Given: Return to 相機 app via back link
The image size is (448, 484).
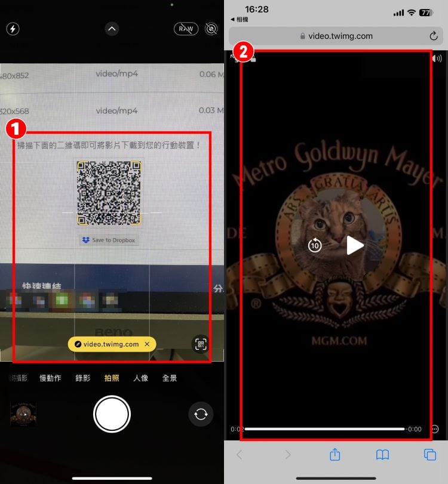Looking at the screenshot, I should click(x=240, y=20).
